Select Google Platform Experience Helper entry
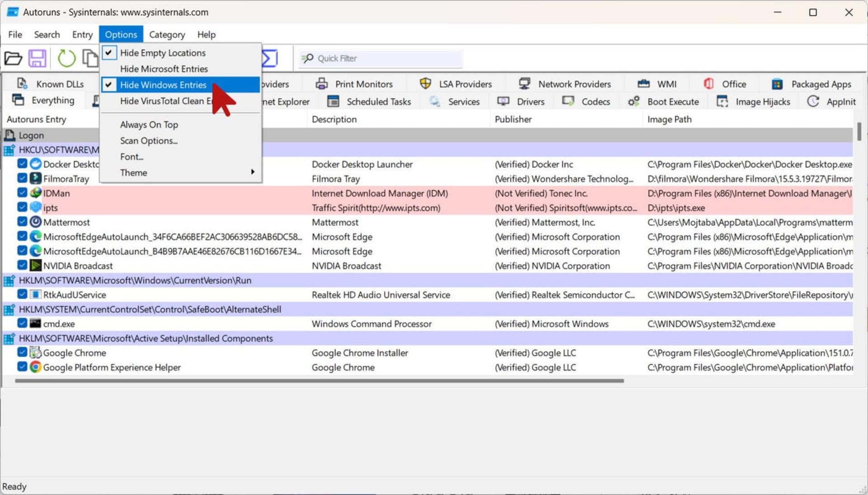Viewport: 868px width, 495px height. click(428, 367)
